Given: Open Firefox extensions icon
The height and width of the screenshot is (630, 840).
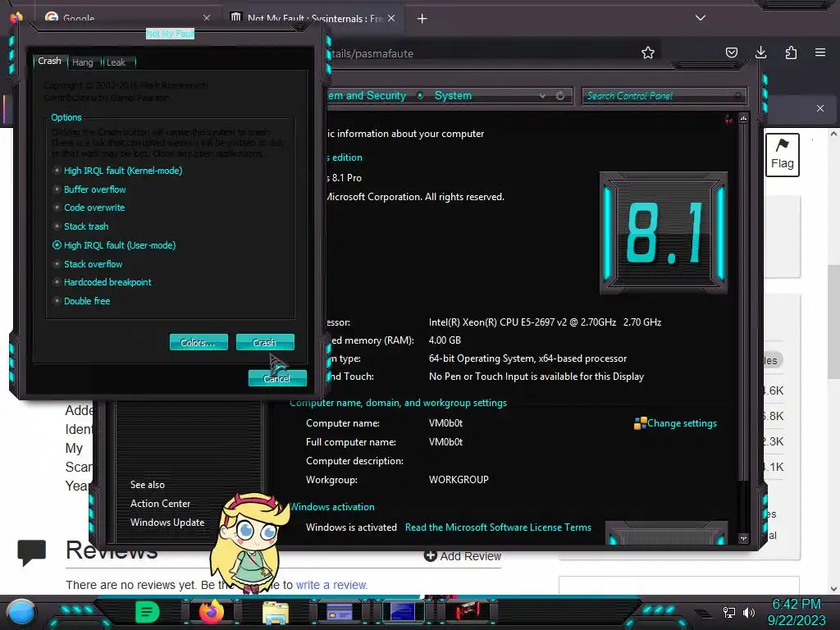Looking at the screenshot, I should point(791,52).
